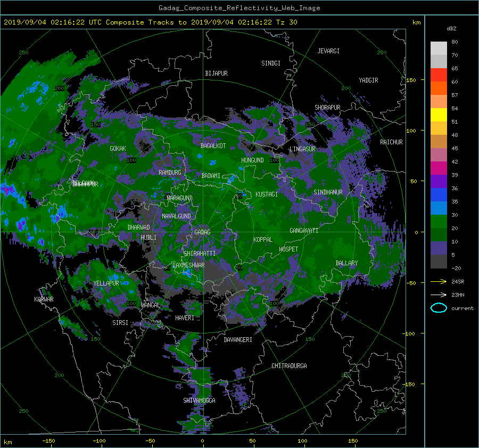Click the '-50' tick on the horizontal km axis
The image size is (479, 448).
click(x=150, y=441)
